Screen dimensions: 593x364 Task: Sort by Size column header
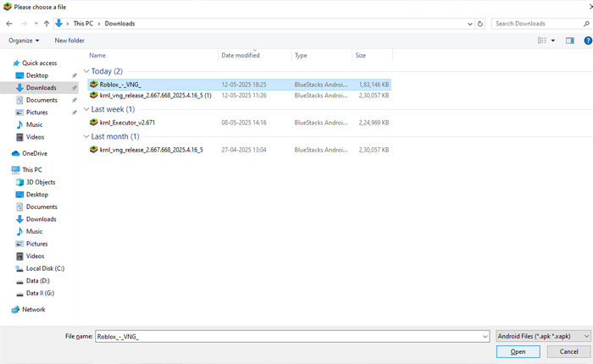coord(360,55)
